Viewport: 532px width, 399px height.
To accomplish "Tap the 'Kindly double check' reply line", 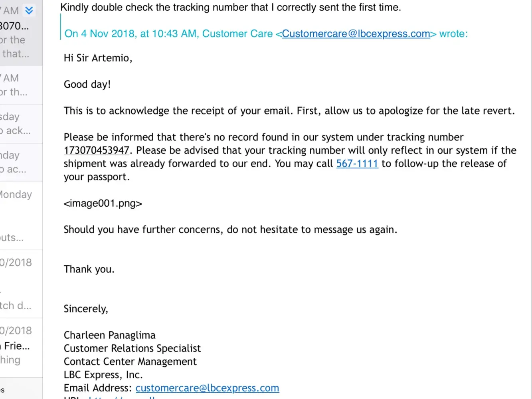I will pyautogui.click(x=230, y=7).
